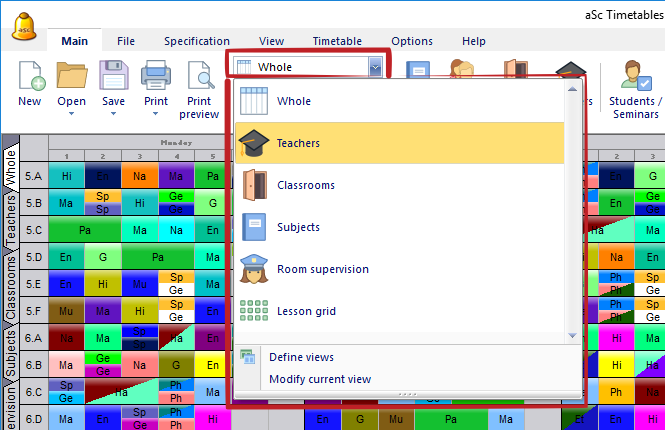Open the Timetable ribbon tab
The width and height of the screenshot is (665, 430).
point(337,41)
